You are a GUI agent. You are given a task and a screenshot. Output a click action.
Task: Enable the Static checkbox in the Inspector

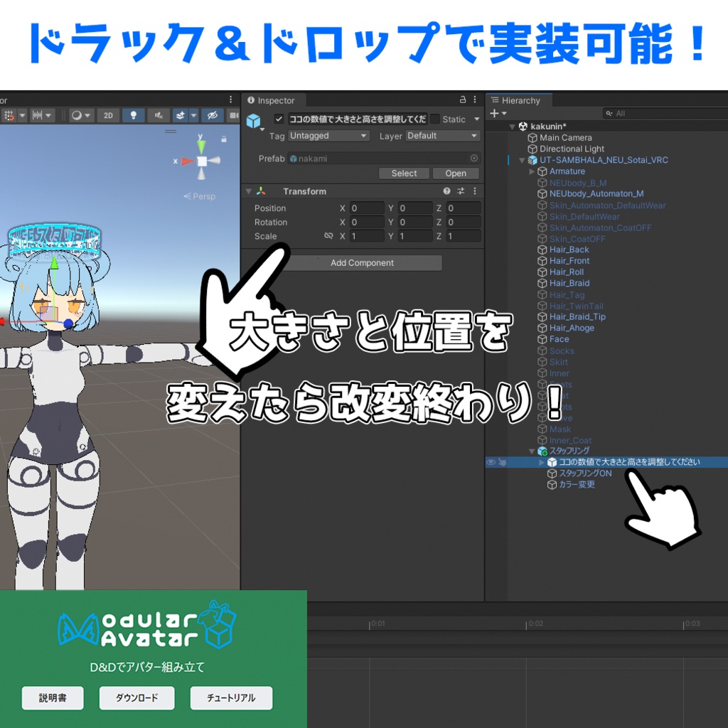436,119
